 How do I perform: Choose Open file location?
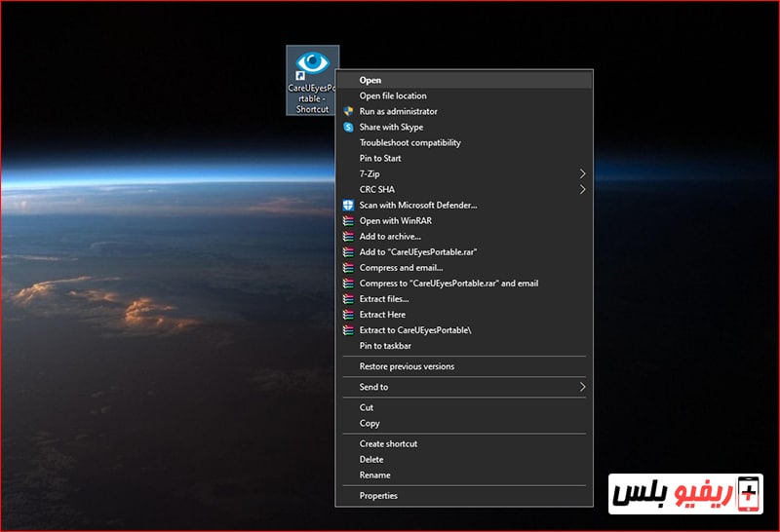[x=393, y=95]
